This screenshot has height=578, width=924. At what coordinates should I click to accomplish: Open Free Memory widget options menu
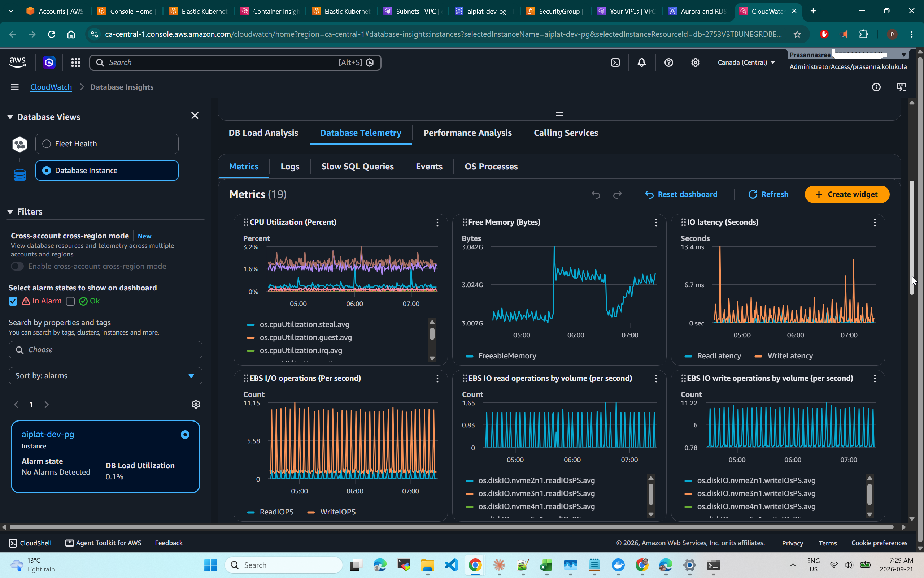point(656,223)
